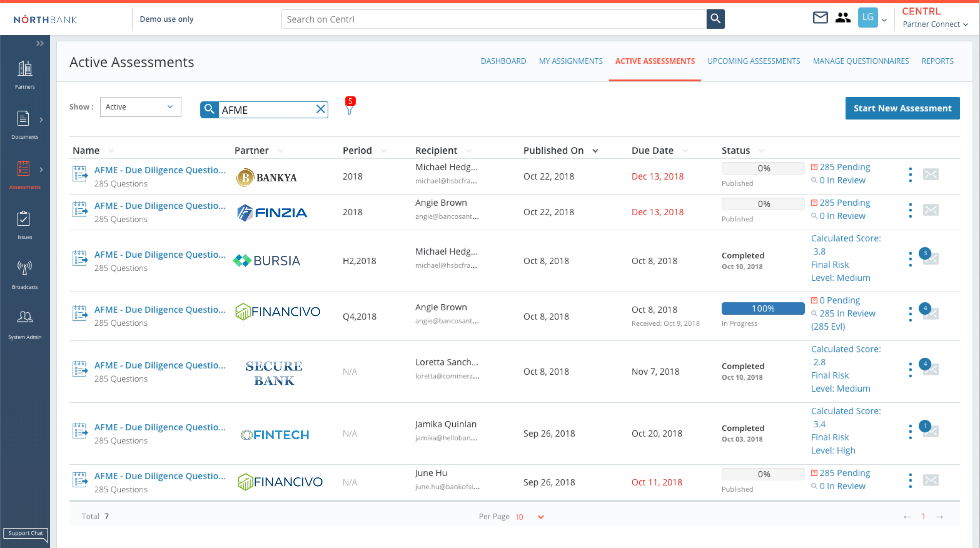This screenshot has width=980, height=548.
Task: Click the magnifier icon of the AFME search
Action: point(209,109)
